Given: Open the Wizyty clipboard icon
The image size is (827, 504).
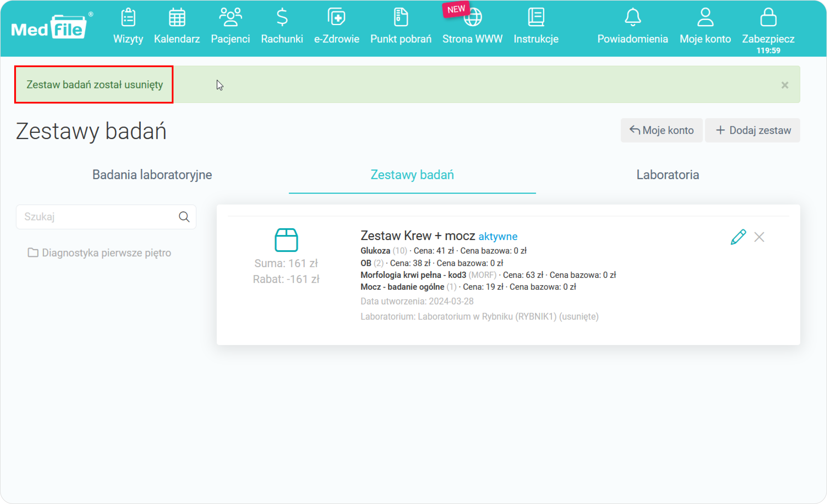Looking at the screenshot, I should pyautogui.click(x=128, y=17).
